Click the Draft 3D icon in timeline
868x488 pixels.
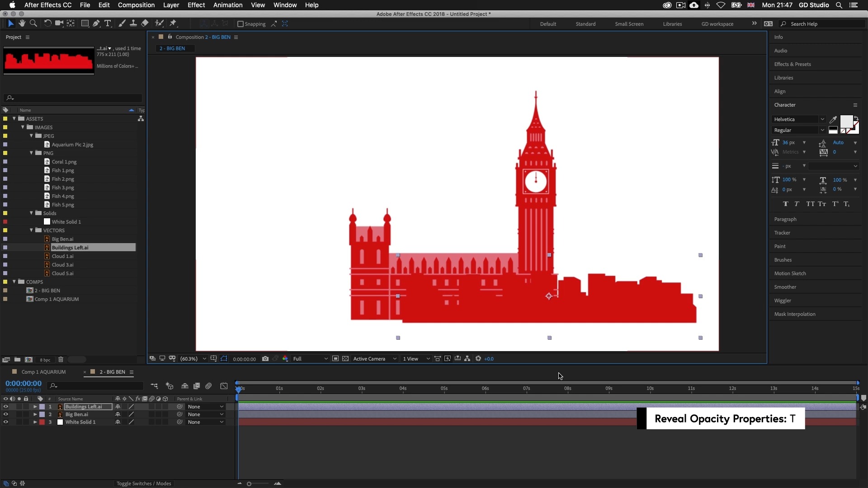[170, 386]
